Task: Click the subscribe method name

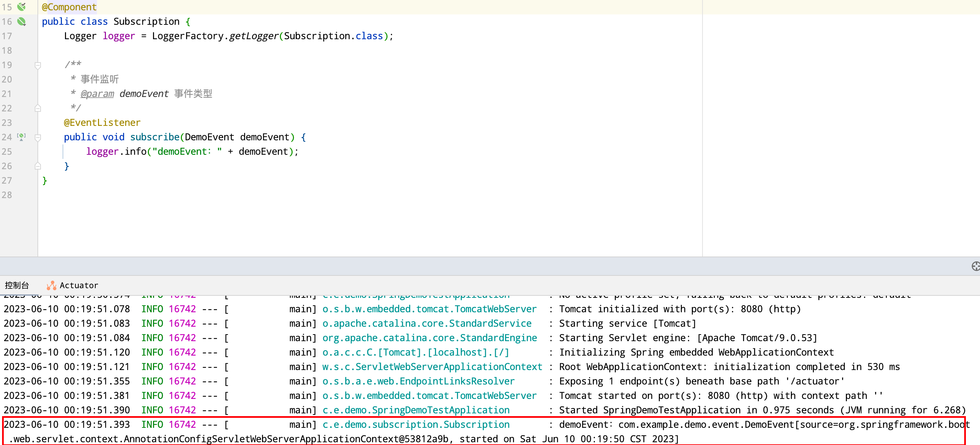Action: [155, 137]
